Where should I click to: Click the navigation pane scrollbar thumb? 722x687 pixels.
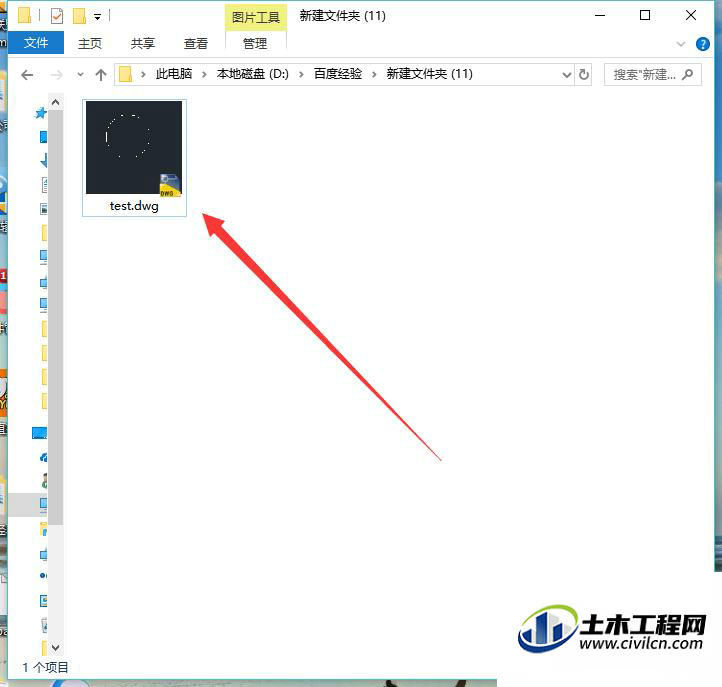[x=56, y=317]
